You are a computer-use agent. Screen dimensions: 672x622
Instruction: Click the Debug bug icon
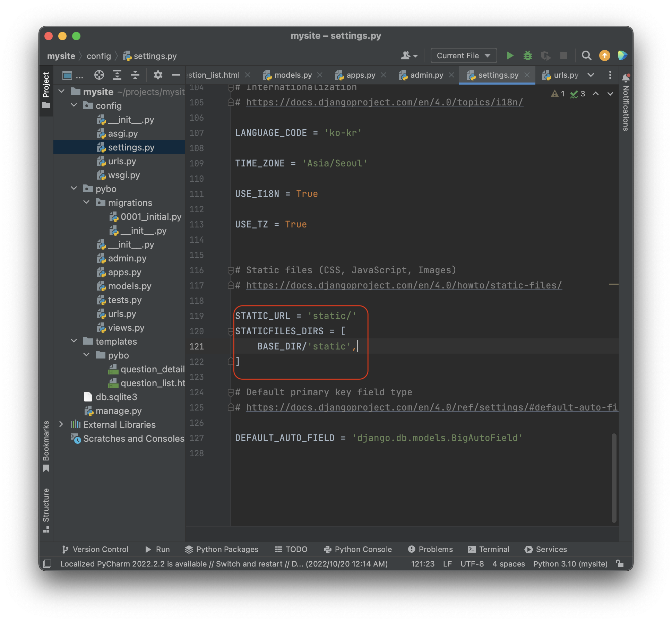click(527, 55)
